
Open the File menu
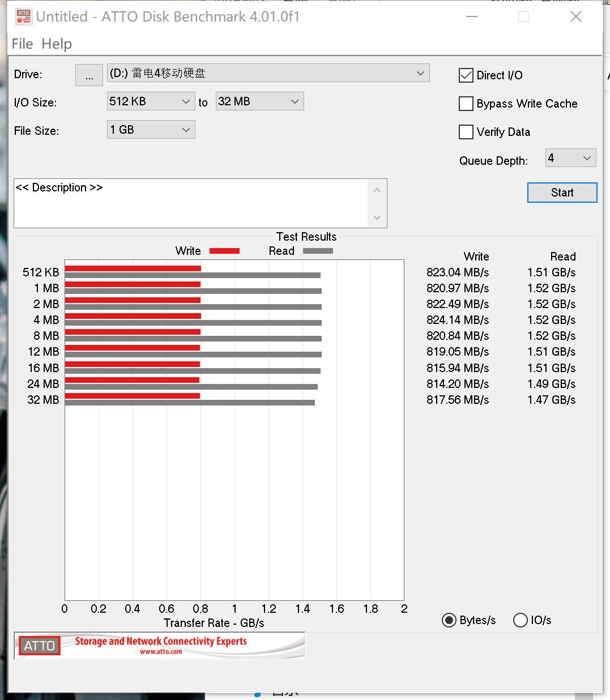22,44
